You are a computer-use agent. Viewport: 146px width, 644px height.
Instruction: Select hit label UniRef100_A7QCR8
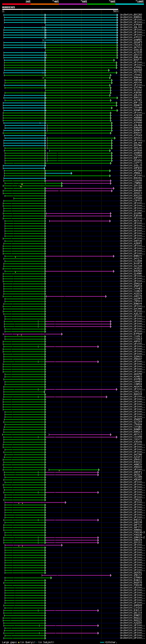pos(131,115)
